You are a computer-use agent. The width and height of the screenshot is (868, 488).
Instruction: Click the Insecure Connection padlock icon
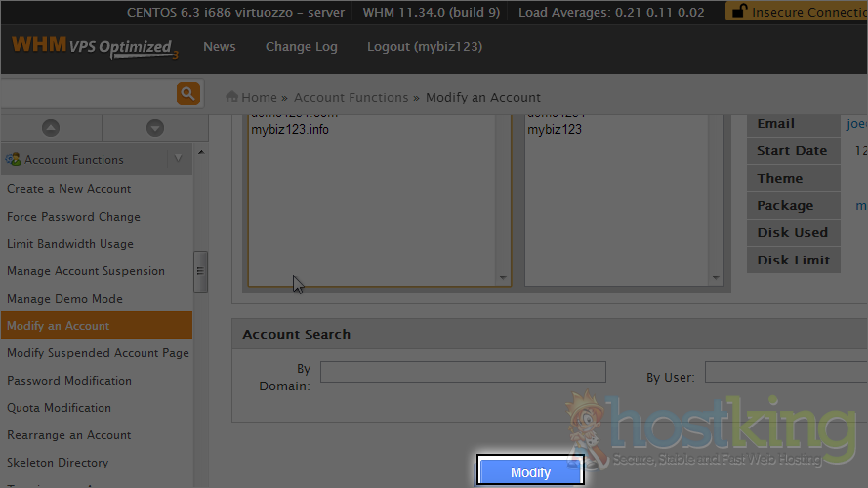tap(740, 13)
